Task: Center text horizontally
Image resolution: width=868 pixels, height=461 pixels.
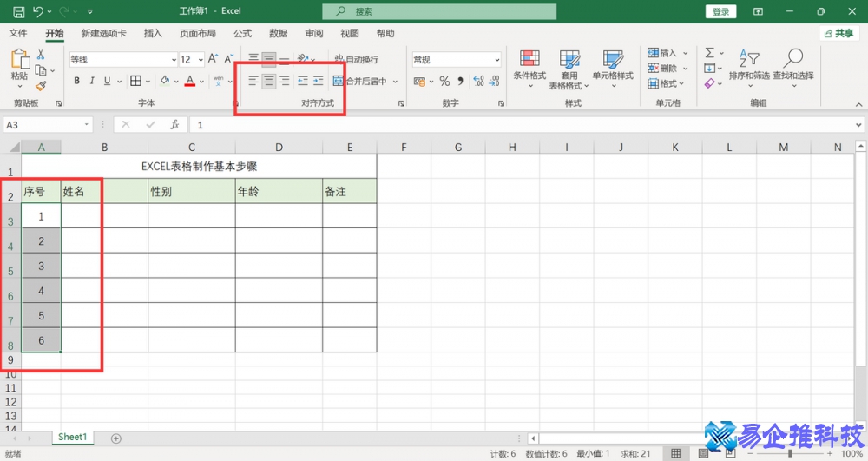Action: point(268,82)
